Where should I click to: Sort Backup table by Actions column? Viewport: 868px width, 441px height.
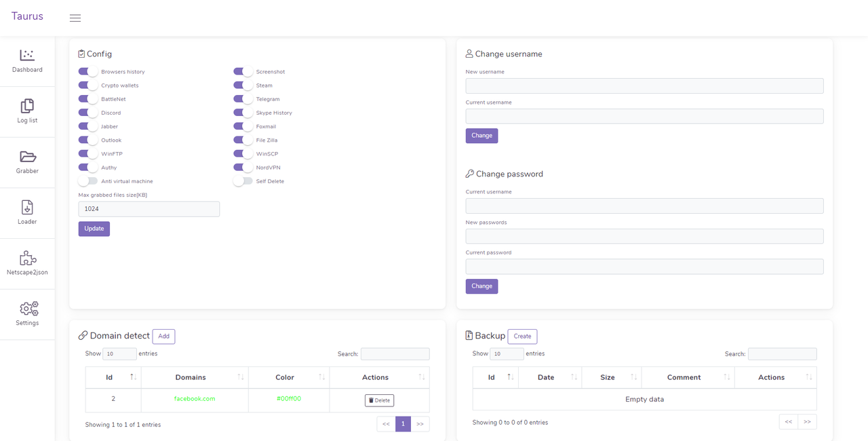click(775, 377)
